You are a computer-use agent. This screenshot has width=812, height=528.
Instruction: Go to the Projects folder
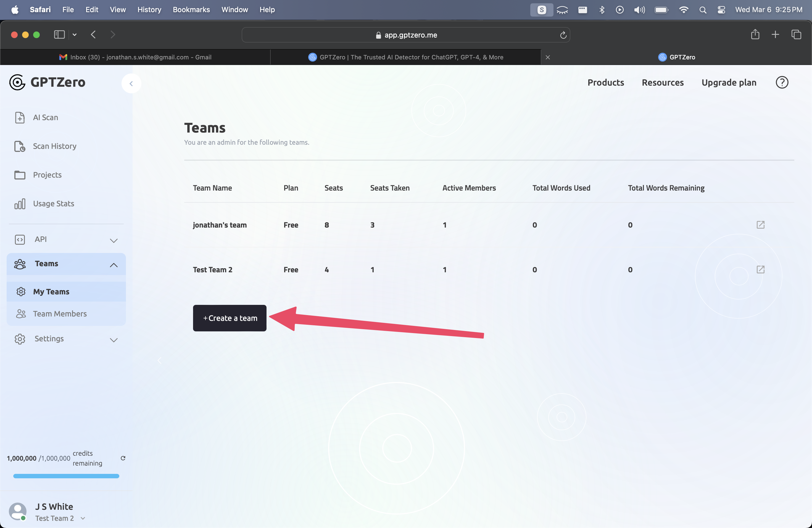[x=47, y=175]
